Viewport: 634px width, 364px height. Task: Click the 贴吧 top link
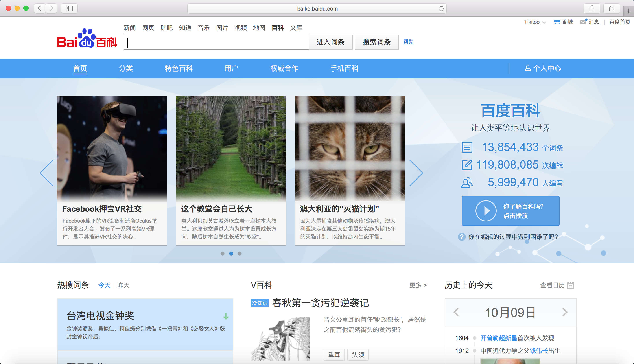click(x=166, y=28)
